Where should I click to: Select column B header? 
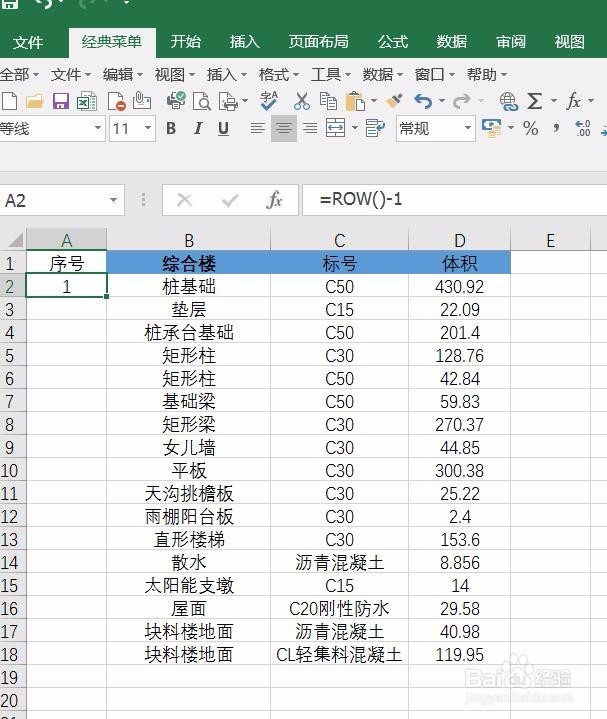coord(188,240)
